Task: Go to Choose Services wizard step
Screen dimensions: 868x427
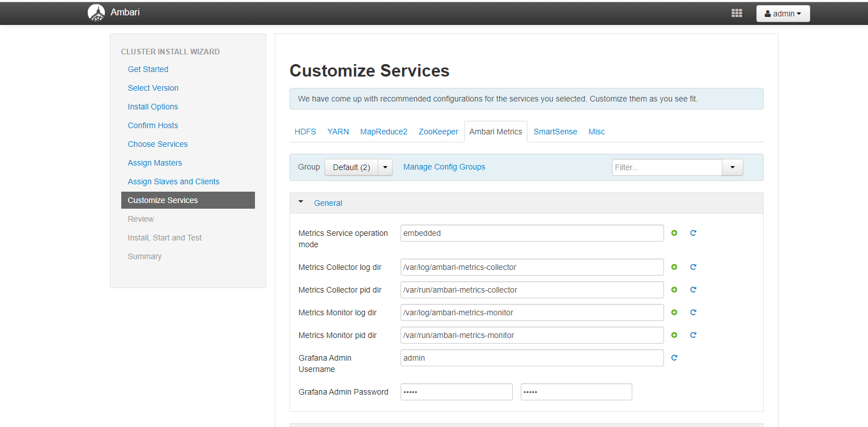Action: tap(158, 144)
